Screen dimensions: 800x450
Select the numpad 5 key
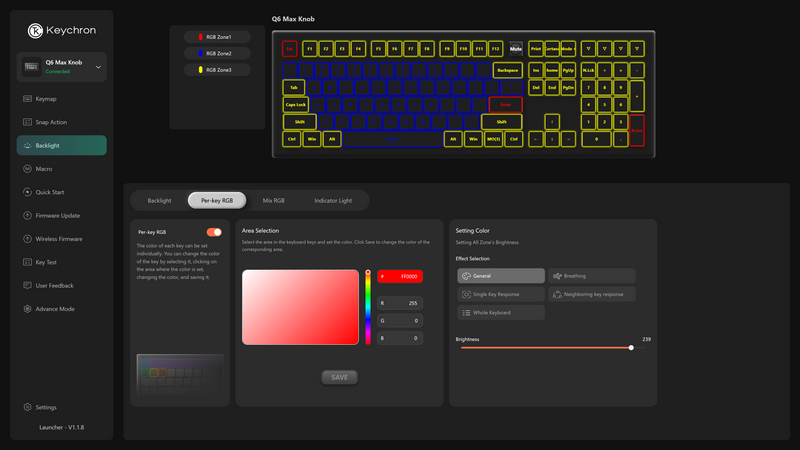tap(605, 105)
